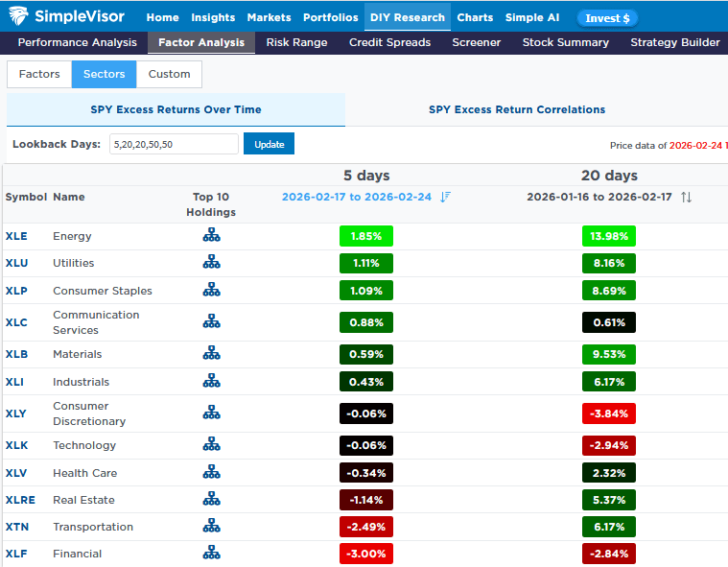Show holdings icon for Consumer Staples row
Viewport: 728px width, 567px height.
tap(211, 291)
